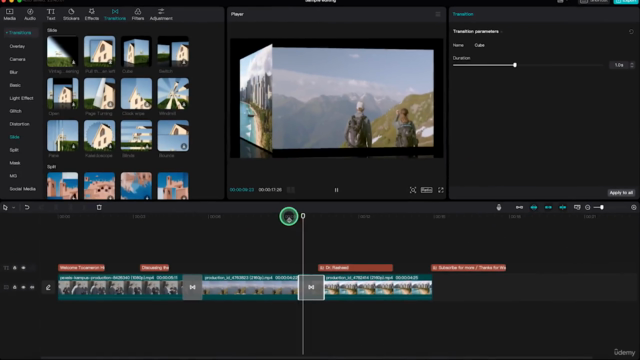
Task: Choose the Cube transition thumbnail
Action: (x=136, y=51)
